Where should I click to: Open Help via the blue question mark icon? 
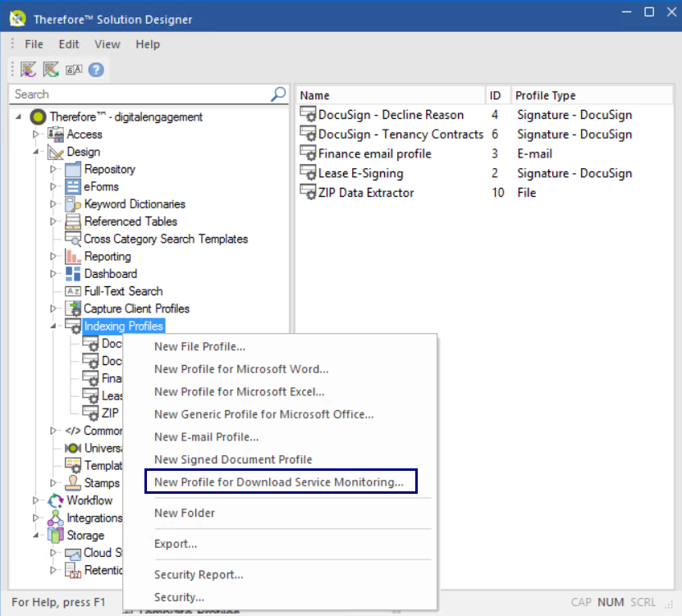click(x=96, y=70)
